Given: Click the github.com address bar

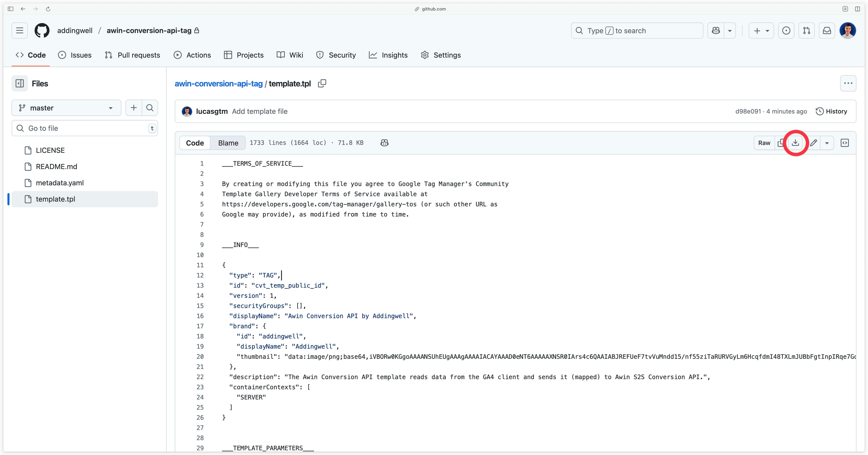Looking at the screenshot, I should (x=430, y=9).
